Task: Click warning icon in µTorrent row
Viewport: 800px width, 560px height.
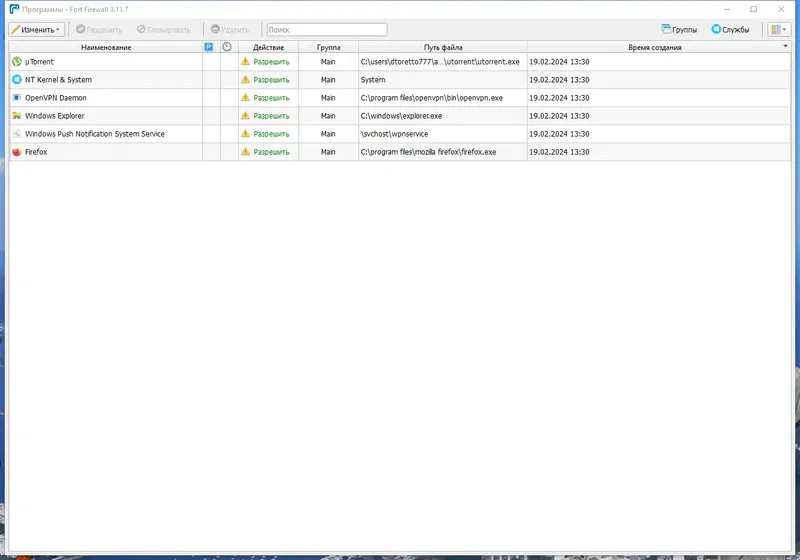Action: [245, 61]
